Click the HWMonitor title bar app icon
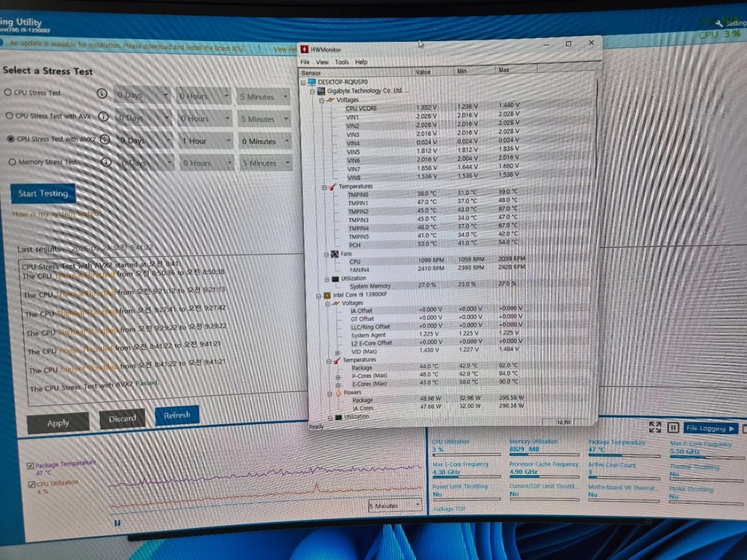Image resolution: width=747 pixels, height=560 pixels. pyautogui.click(x=305, y=49)
